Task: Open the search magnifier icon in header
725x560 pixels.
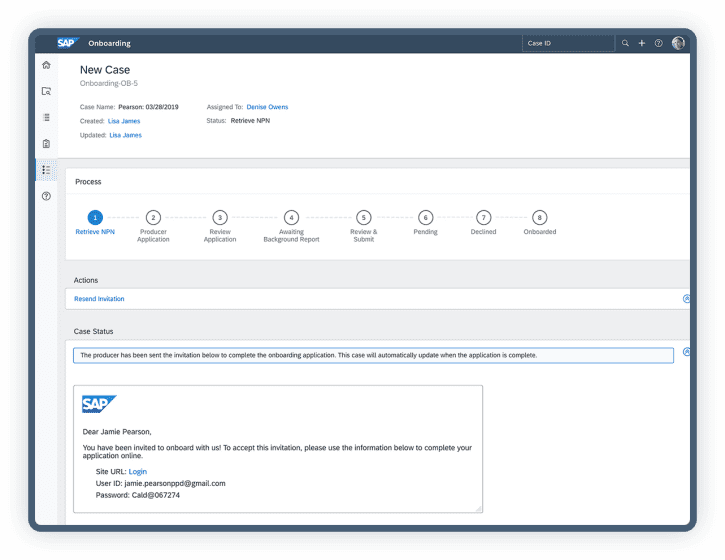Action: click(x=625, y=43)
